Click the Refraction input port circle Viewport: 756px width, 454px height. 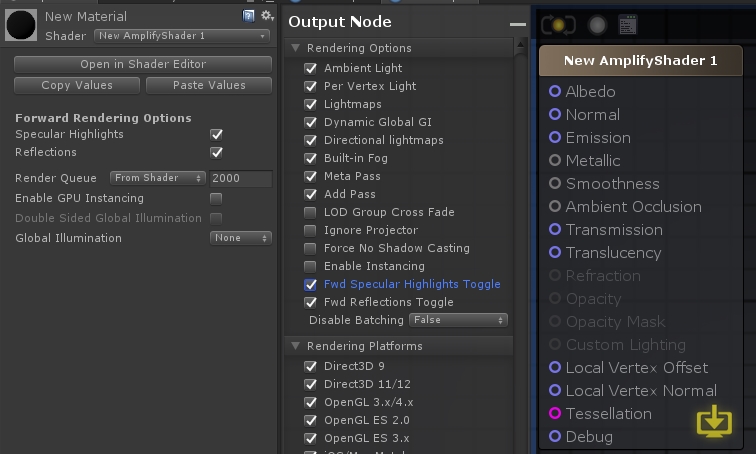pos(555,275)
